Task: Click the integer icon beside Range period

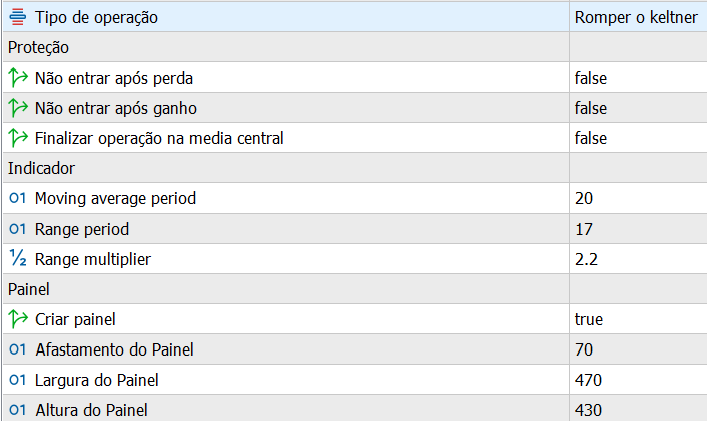Action: click(x=16, y=229)
